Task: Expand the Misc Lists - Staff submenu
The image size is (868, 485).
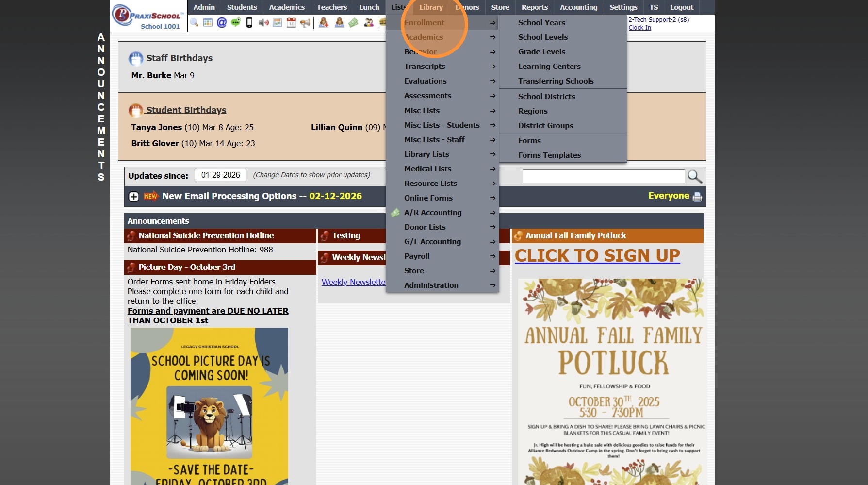Action: pyautogui.click(x=442, y=140)
